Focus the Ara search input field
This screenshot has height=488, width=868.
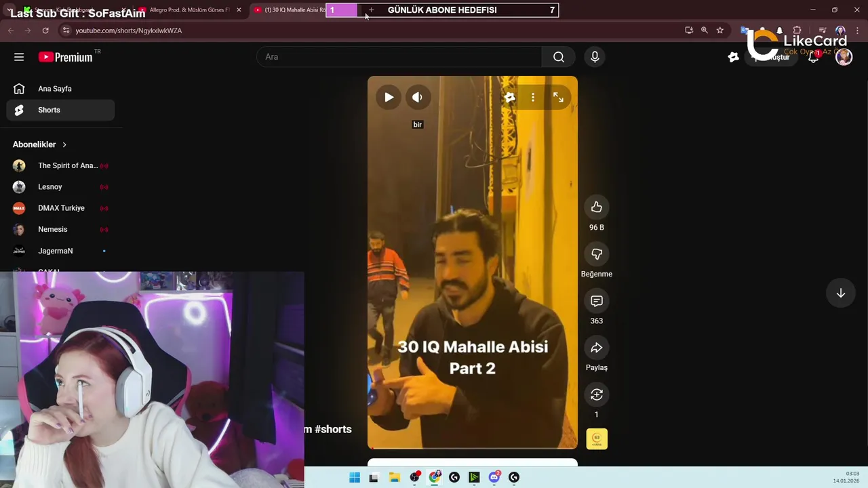click(x=399, y=57)
